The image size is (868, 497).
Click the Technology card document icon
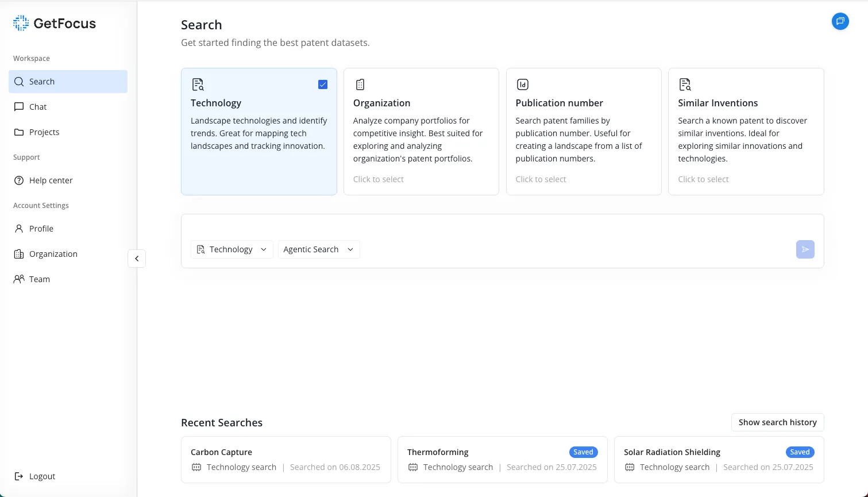coord(198,84)
